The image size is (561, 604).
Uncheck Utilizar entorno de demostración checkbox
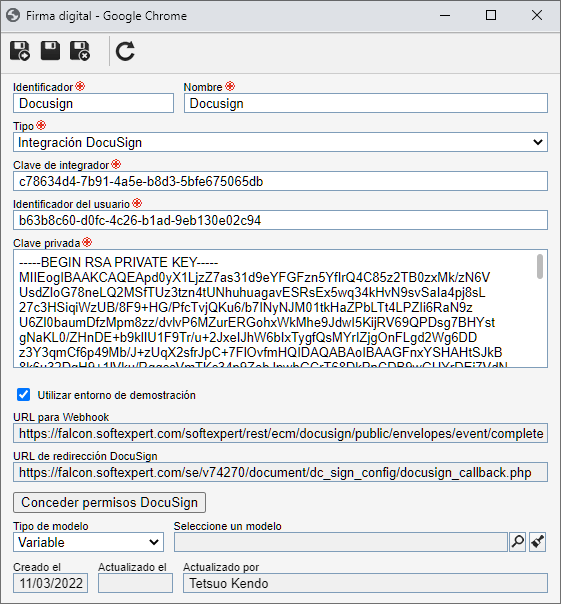coord(24,394)
